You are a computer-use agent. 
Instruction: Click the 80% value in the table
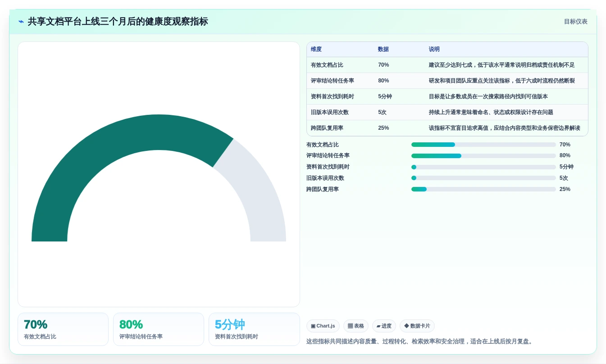(x=383, y=81)
